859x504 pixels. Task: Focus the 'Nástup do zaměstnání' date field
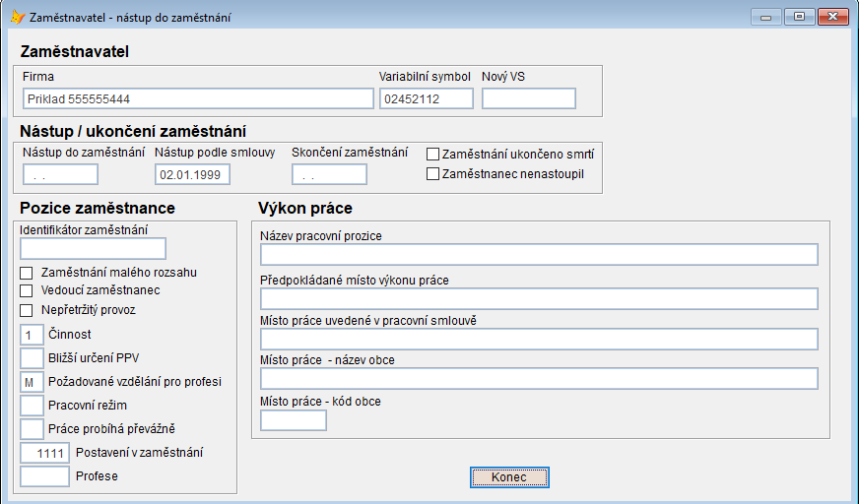tap(61, 175)
